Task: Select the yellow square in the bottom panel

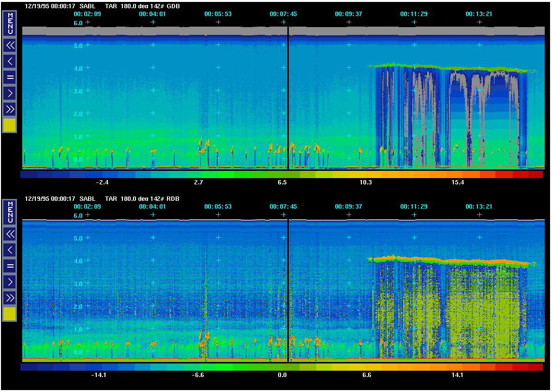Action: tap(10, 314)
